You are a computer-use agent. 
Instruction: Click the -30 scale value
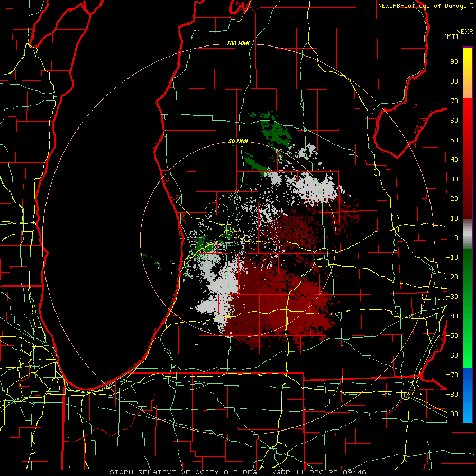click(452, 297)
